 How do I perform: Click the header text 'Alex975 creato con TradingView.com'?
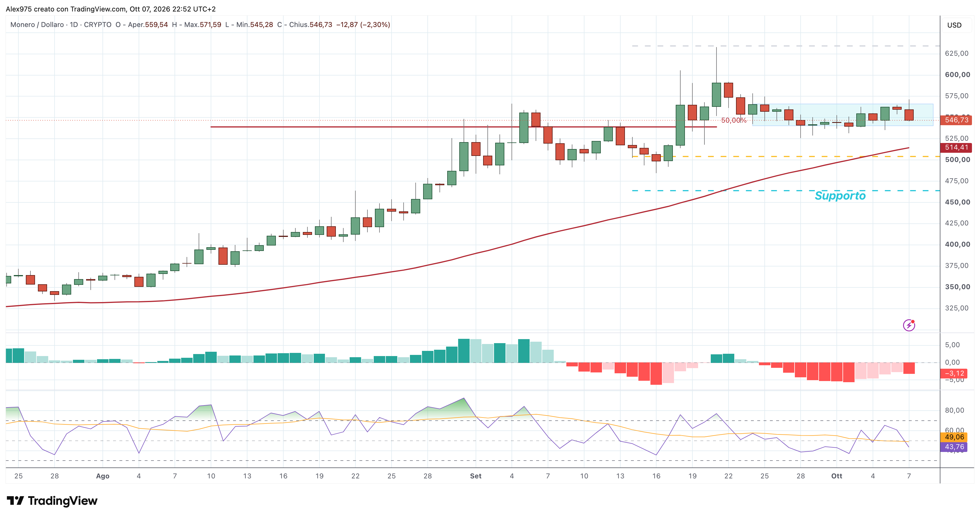click(66, 9)
